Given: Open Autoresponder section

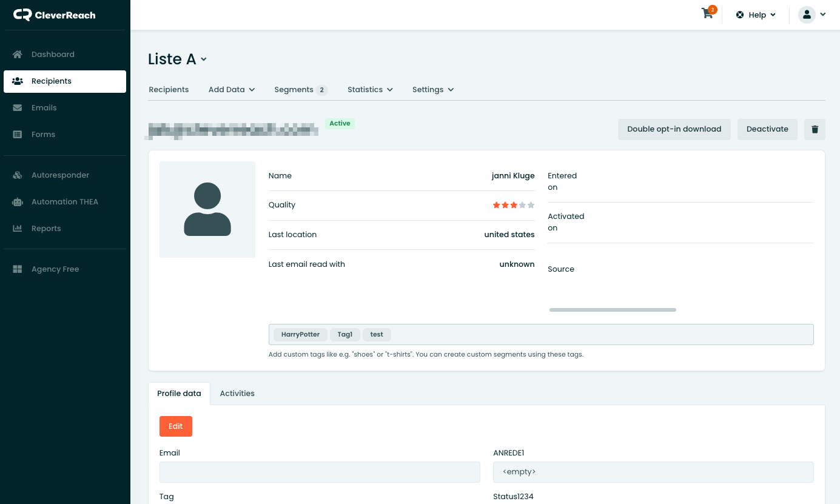Looking at the screenshot, I should coord(60,175).
